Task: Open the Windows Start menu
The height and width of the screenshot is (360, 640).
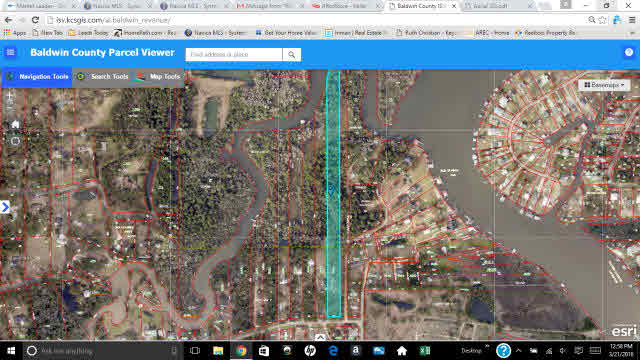Action: 11,351
